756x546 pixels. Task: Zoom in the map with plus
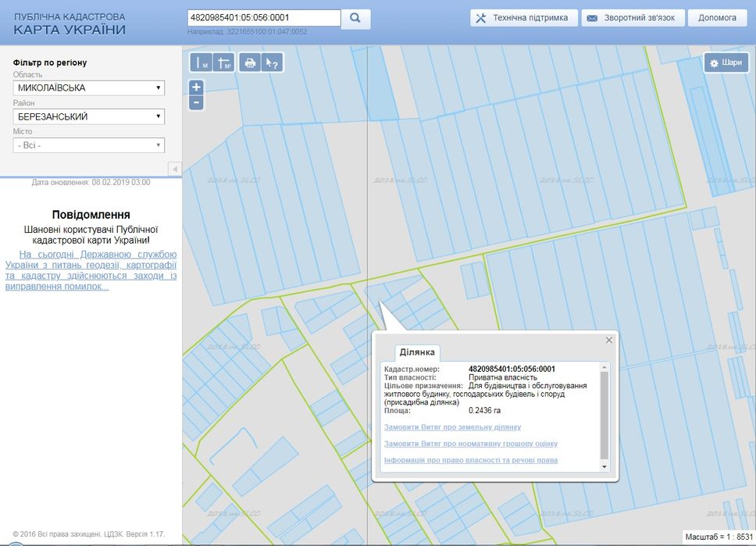pyautogui.click(x=196, y=87)
